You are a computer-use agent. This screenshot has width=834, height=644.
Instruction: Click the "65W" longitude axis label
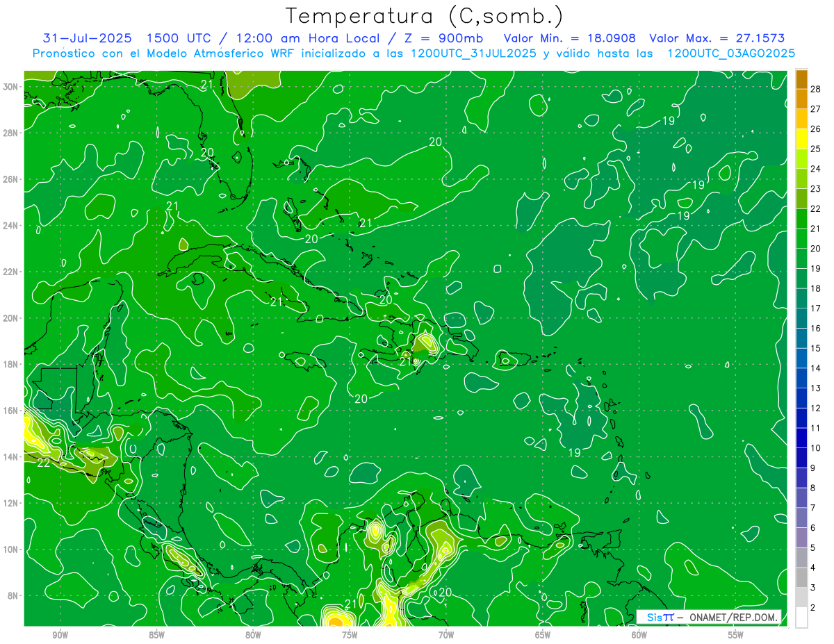543,635
